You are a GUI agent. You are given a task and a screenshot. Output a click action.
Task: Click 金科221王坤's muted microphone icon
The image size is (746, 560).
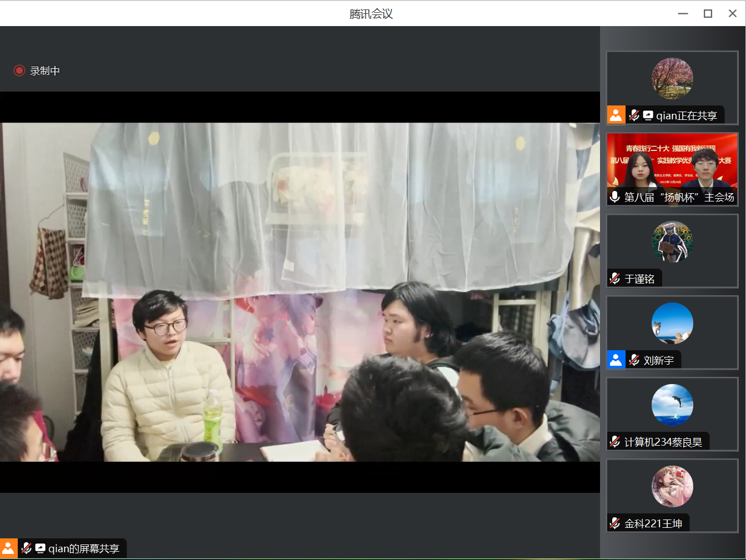(x=614, y=522)
